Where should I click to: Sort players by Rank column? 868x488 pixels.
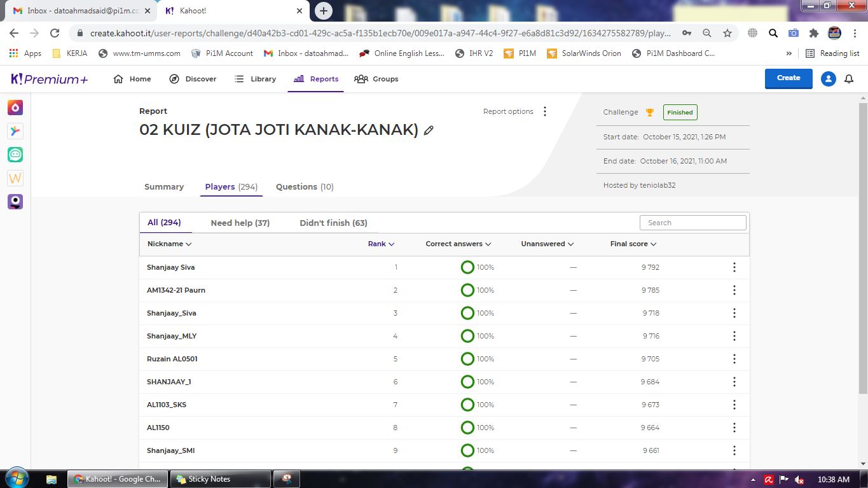coord(381,244)
